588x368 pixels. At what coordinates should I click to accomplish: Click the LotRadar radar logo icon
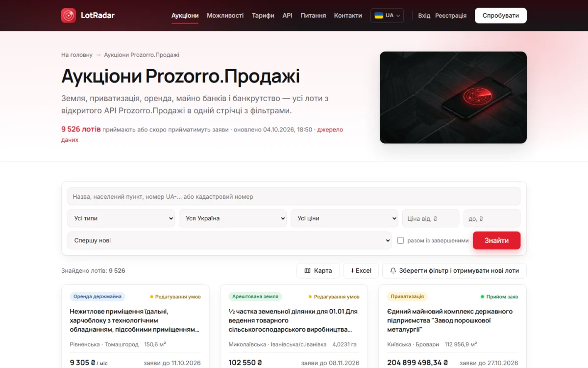click(x=69, y=15)
